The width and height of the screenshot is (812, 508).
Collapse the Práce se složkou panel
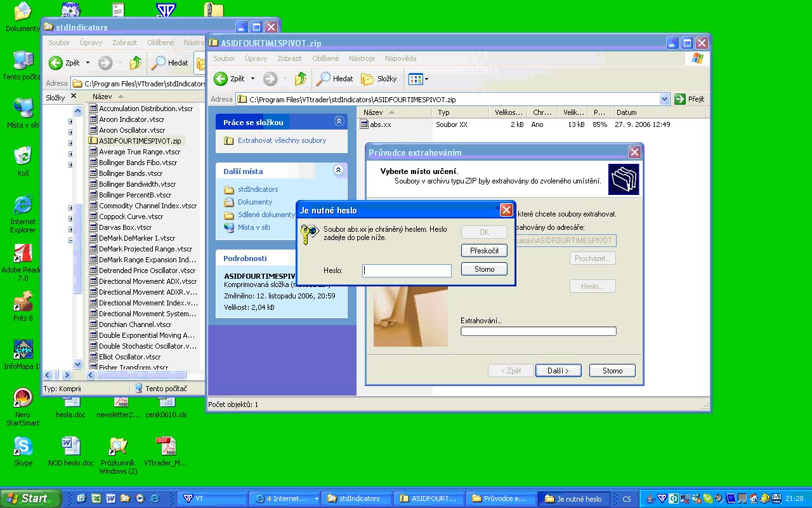[x=339, y=121]
